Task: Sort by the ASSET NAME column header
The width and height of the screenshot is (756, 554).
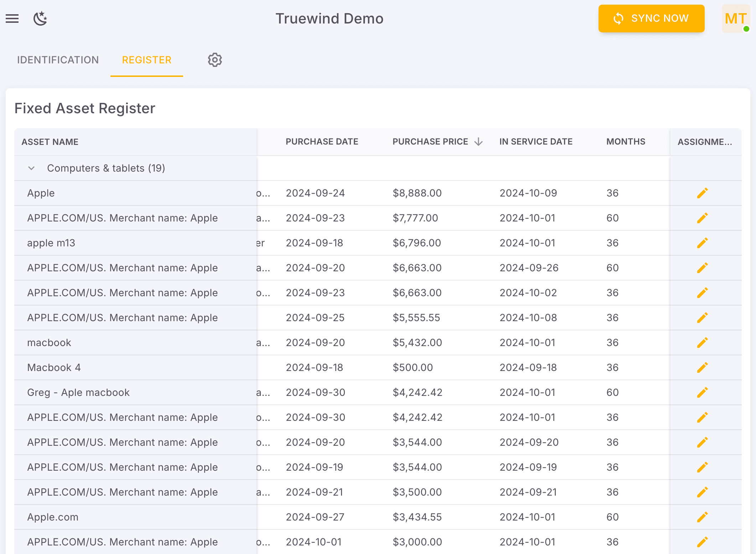Action: tap(50, 141)
